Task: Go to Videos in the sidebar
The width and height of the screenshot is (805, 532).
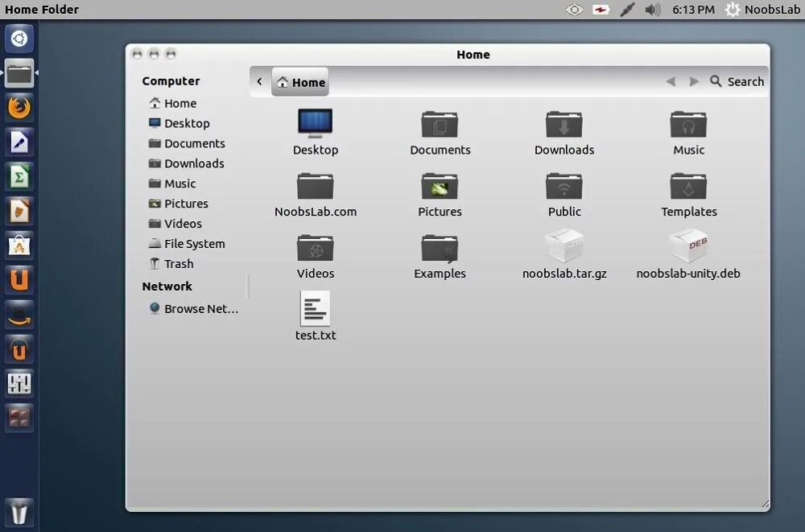Action: coord(175,224)
